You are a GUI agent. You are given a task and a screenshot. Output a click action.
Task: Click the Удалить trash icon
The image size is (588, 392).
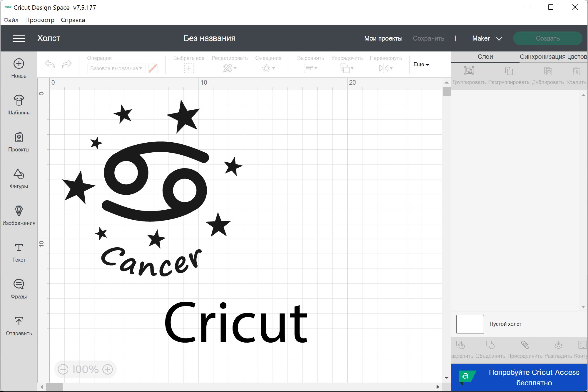576,71
